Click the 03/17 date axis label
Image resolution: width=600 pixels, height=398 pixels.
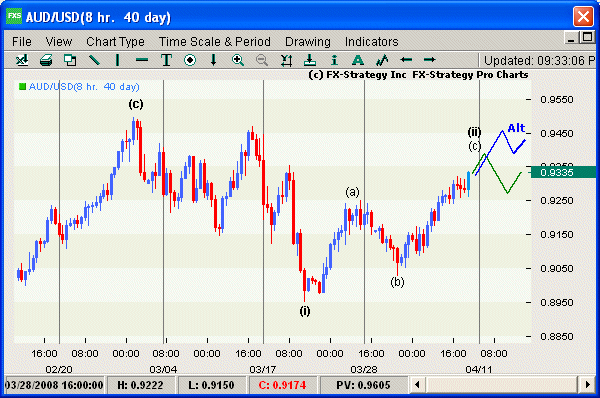tap(262, 369)
